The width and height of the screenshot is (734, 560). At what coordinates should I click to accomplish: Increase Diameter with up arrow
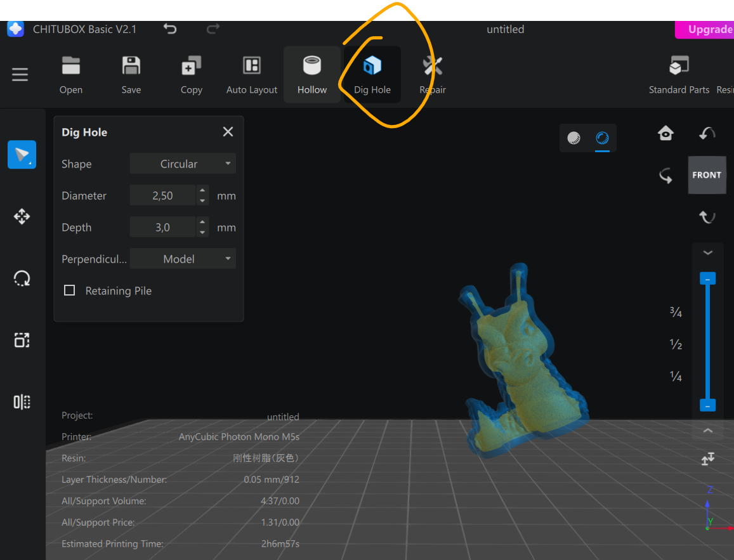202,190
